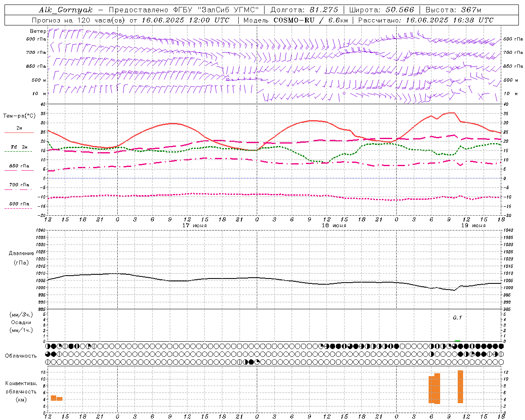This screenshot has height=420, width=525.
Task: Select the (мм/3ч.) precipitation unit label
Action: (21, 315)
